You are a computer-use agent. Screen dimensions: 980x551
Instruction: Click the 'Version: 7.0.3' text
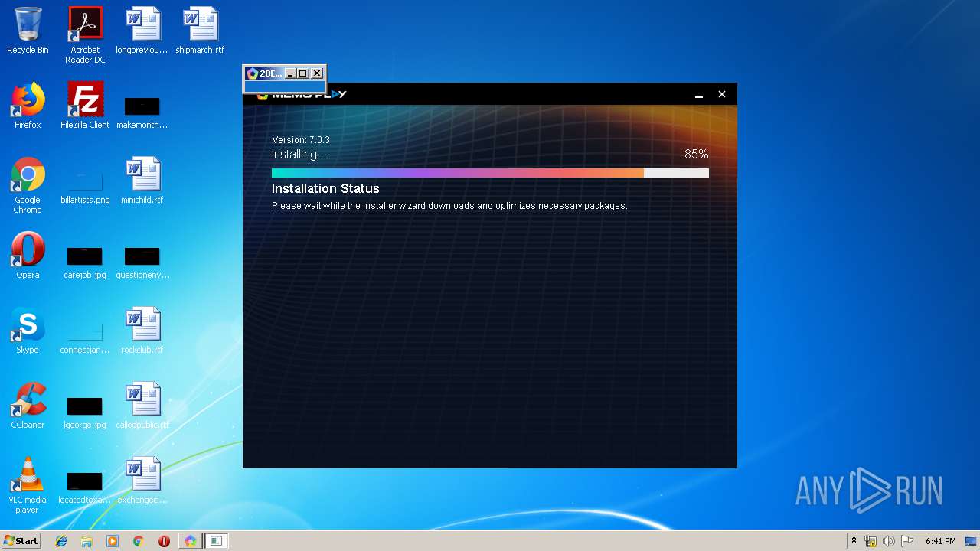(301, 140)
